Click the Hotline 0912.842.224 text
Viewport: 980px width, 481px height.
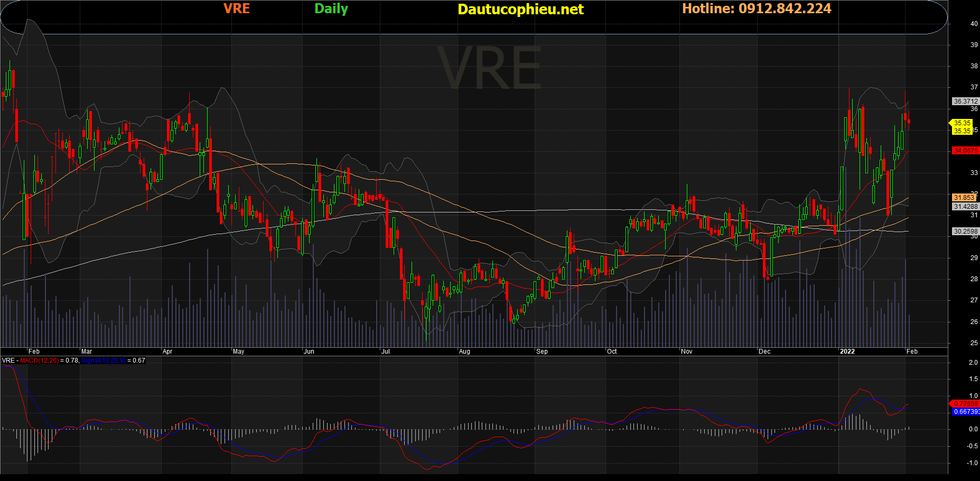[757, 8]
